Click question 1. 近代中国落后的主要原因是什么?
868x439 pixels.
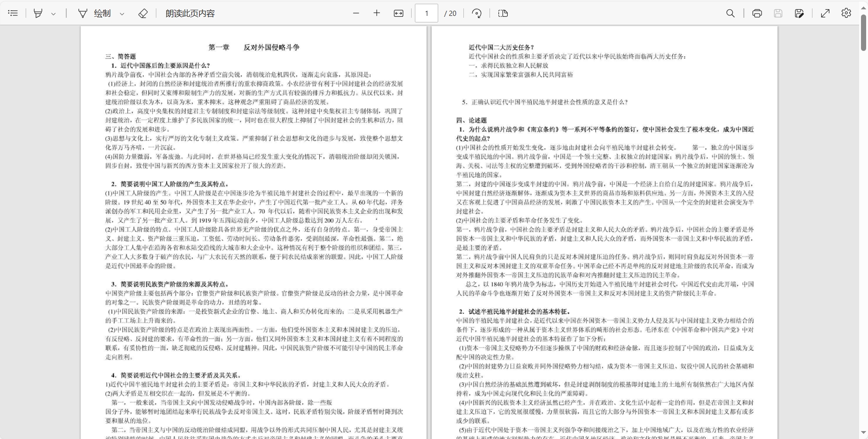pyautogui.click(x=161, y=65)
